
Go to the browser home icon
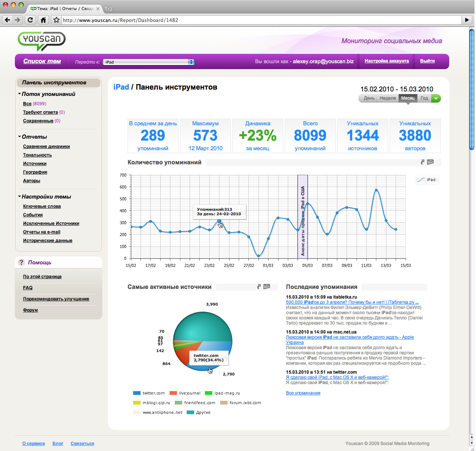(43, 20)
